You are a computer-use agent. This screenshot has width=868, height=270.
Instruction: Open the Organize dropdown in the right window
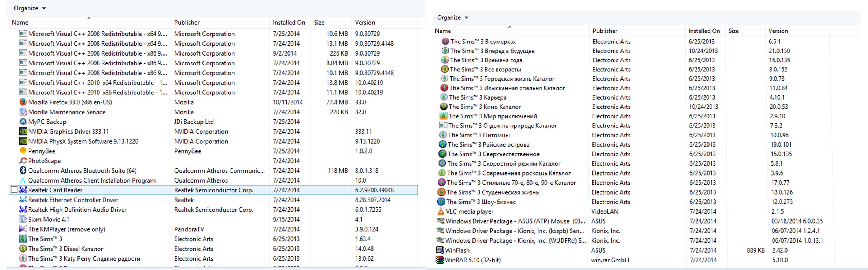[x=453, y=17]
